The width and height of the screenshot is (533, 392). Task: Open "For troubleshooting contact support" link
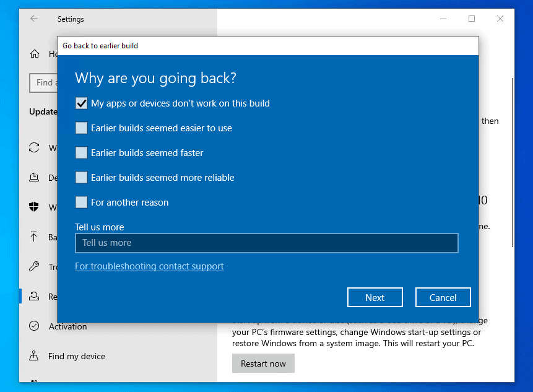pyautogui.click(x=149, y=266)
